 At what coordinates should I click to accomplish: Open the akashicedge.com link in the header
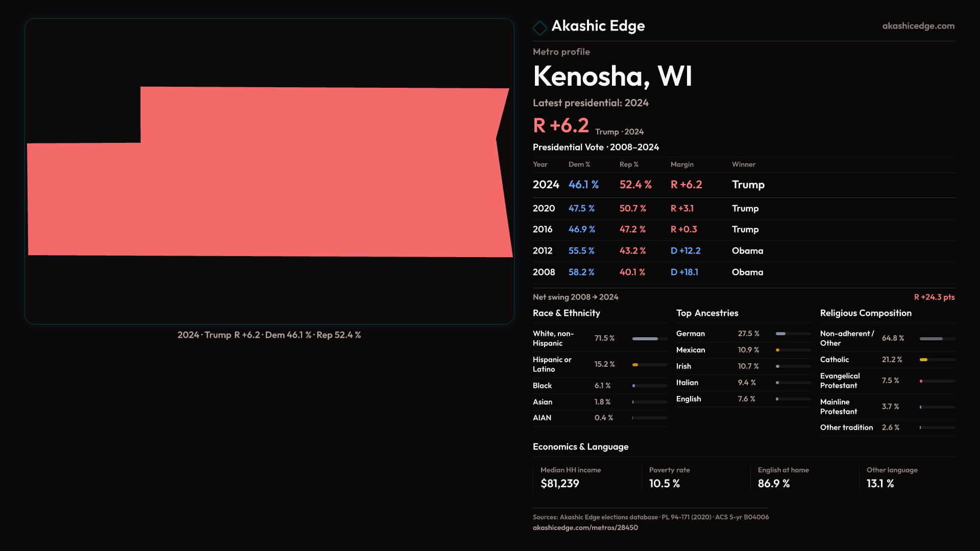(918, 26)
